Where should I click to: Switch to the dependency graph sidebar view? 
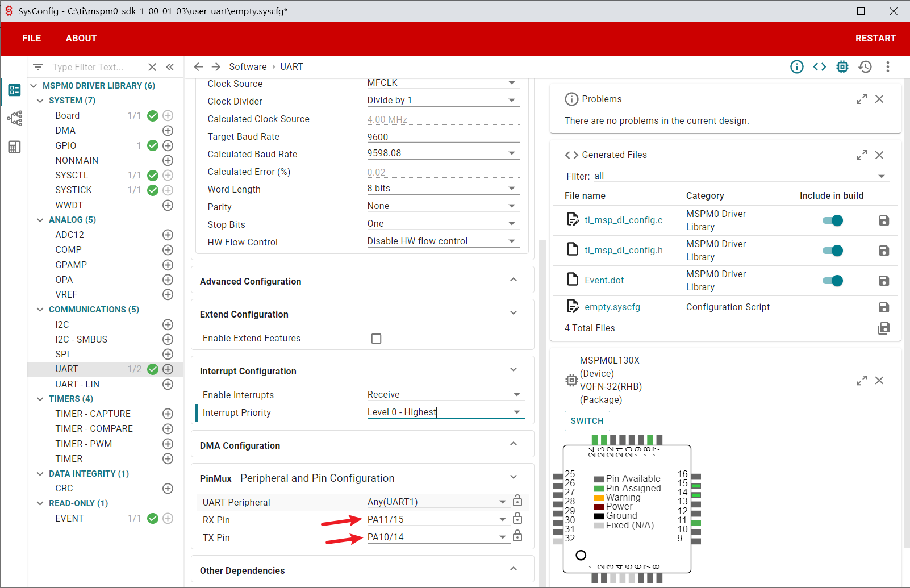pyautogui.click(x=14, y=118)
